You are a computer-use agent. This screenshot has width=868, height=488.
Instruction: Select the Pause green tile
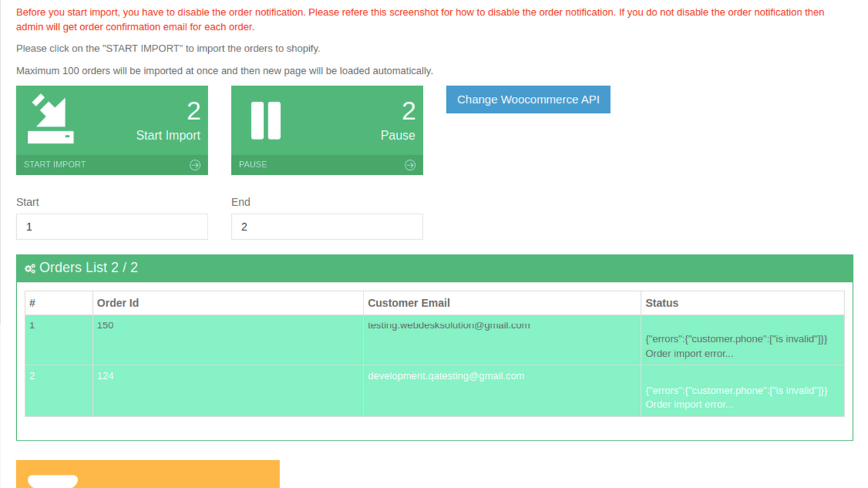(327, 122)
